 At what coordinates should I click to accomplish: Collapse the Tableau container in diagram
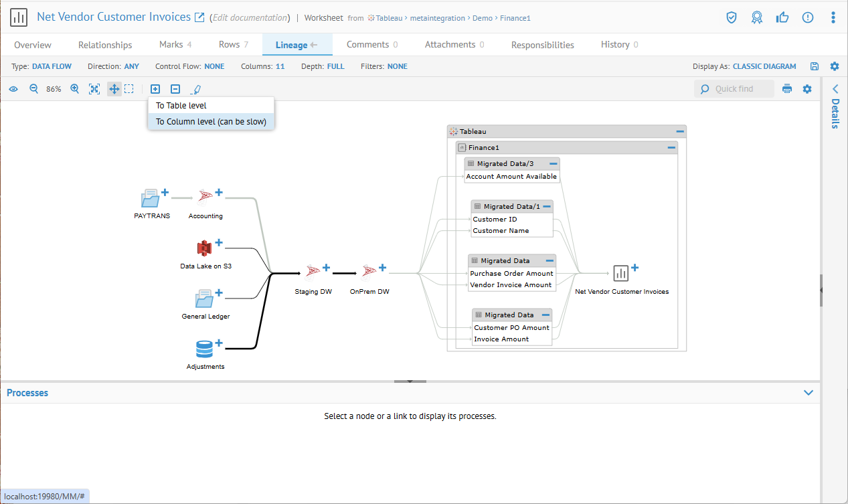click(680, 132)
